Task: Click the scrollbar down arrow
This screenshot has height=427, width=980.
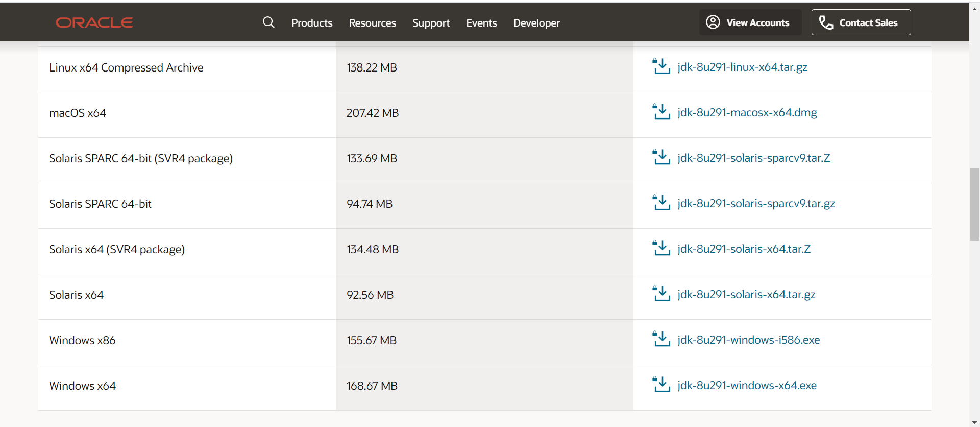Action: (x=974, y=422)
